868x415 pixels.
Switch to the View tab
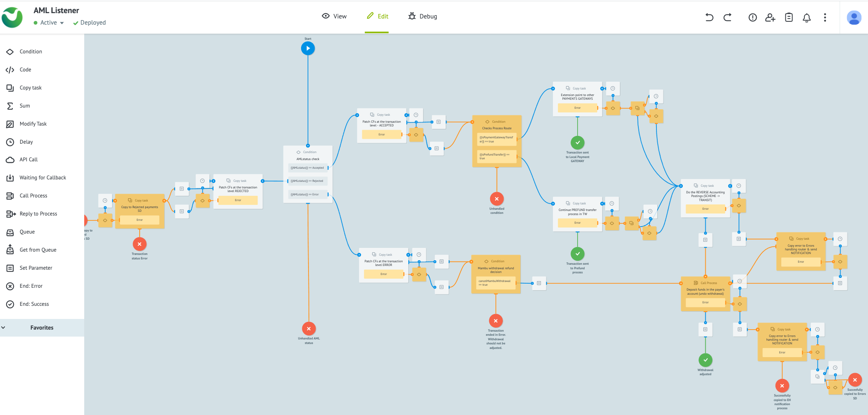click(334, 16)
